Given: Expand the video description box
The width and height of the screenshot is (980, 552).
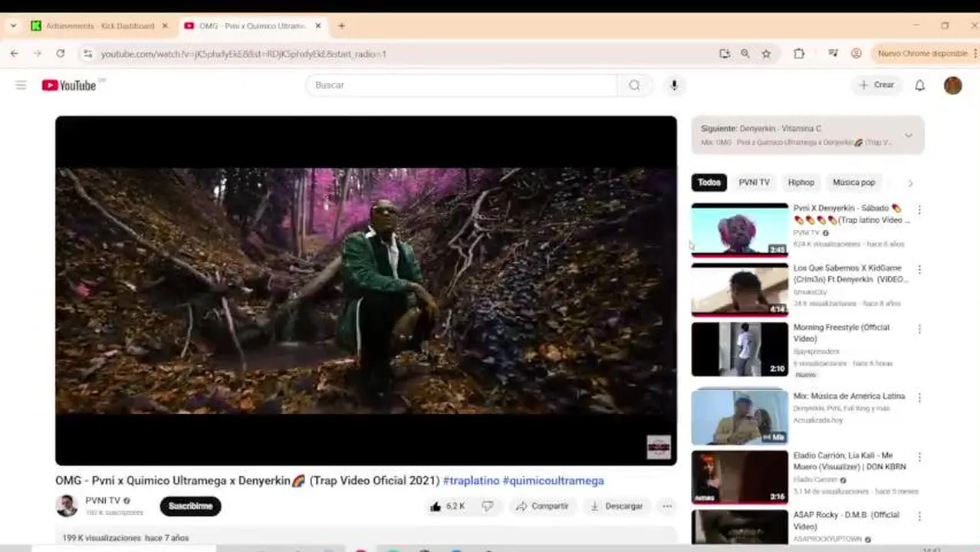Looking at the screenshot, I should coord(366,537).
